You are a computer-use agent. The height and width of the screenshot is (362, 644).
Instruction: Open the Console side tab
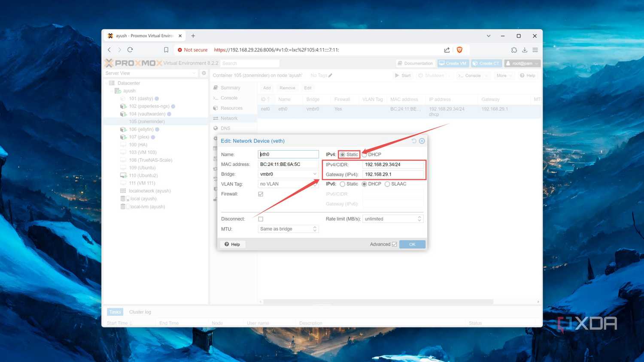(229, 98)
